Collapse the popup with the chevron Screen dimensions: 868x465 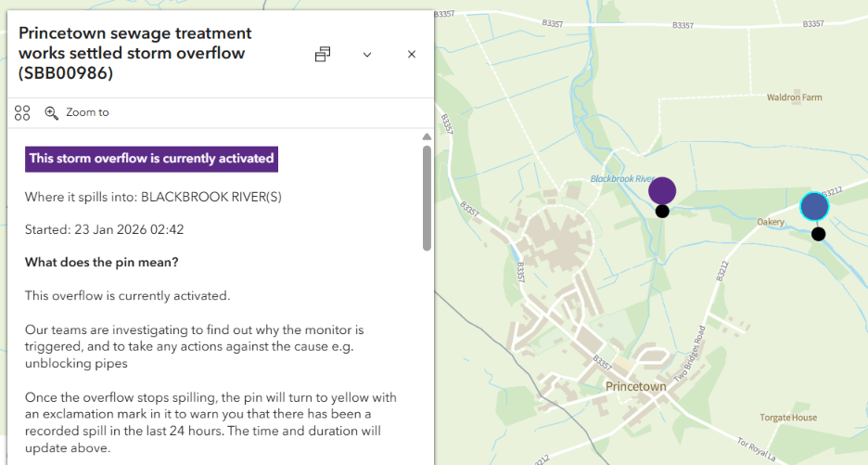[x=367, y=55]
